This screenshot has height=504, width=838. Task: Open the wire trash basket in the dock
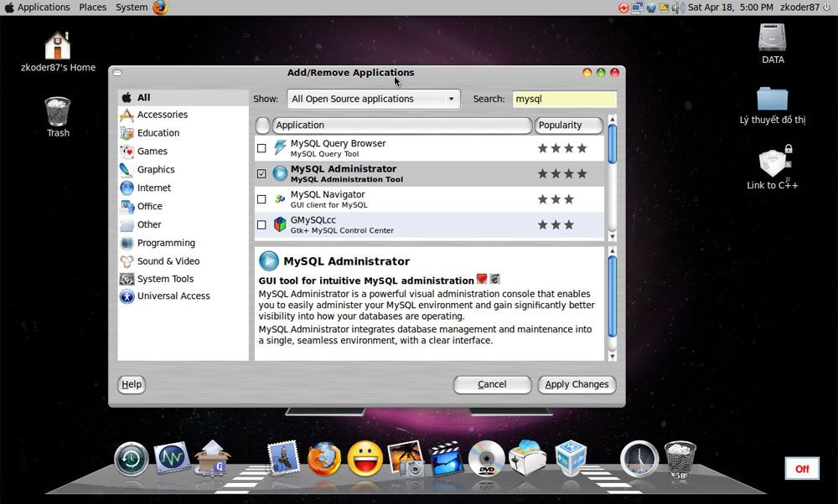tap(680, 460)
